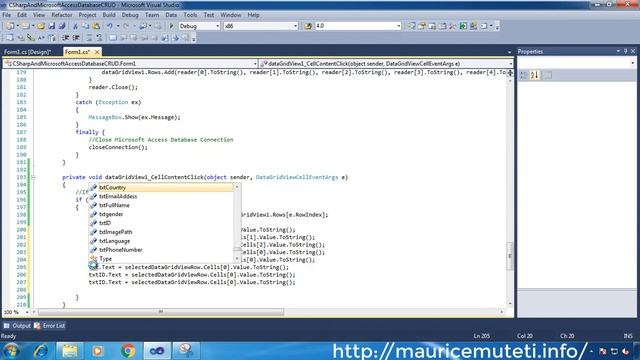
Task: Open the Output window tab
Action: (17, 326)
